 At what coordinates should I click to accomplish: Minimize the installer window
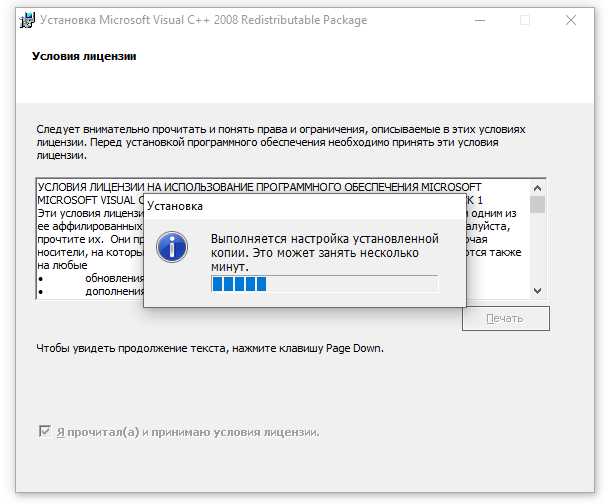coord(480,20)
